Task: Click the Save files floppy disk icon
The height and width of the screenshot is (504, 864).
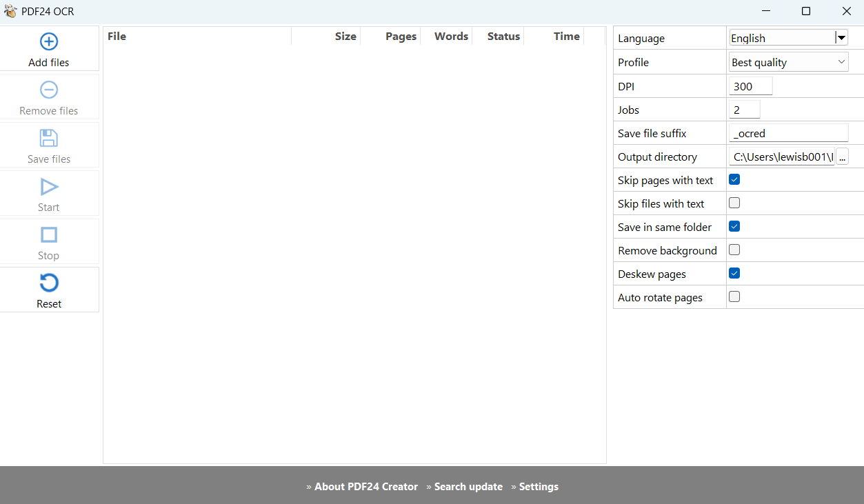Action: [49, 138]
